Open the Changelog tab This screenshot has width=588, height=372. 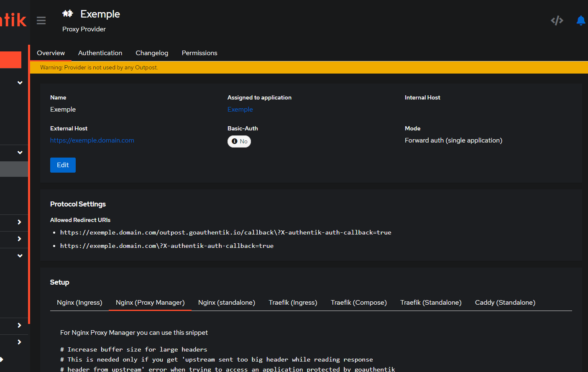(152, 53)
